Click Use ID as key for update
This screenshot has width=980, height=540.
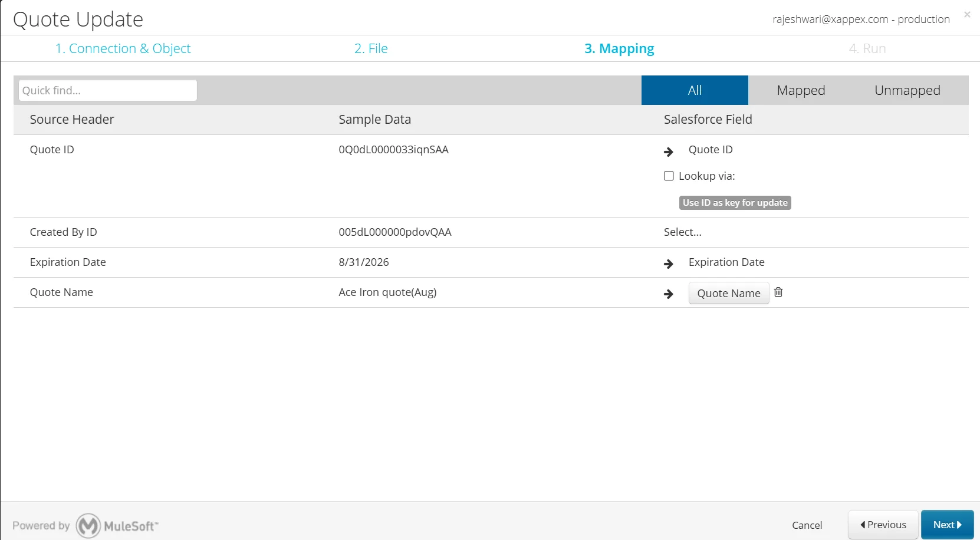tap(735, 203)
